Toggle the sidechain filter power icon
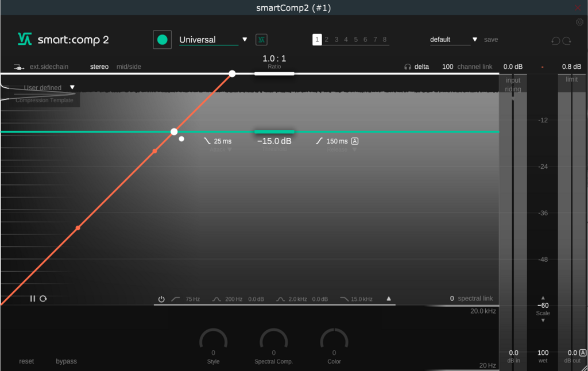 coord(161,299)
